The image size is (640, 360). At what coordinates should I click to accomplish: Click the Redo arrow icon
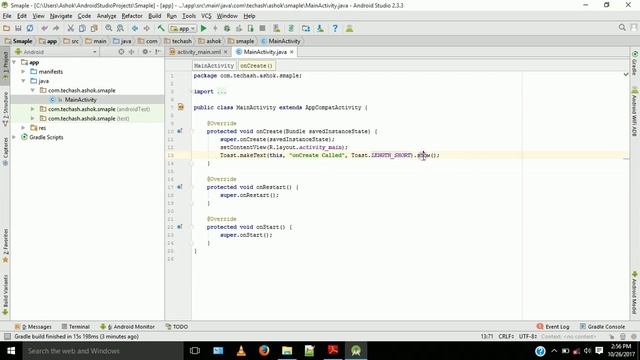[56, 28]
